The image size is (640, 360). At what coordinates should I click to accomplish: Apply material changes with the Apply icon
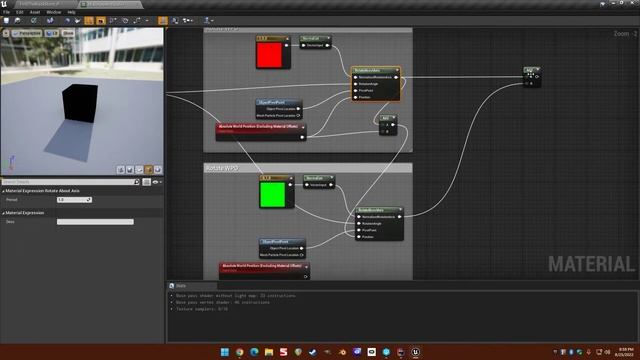(x=33, y=20)
